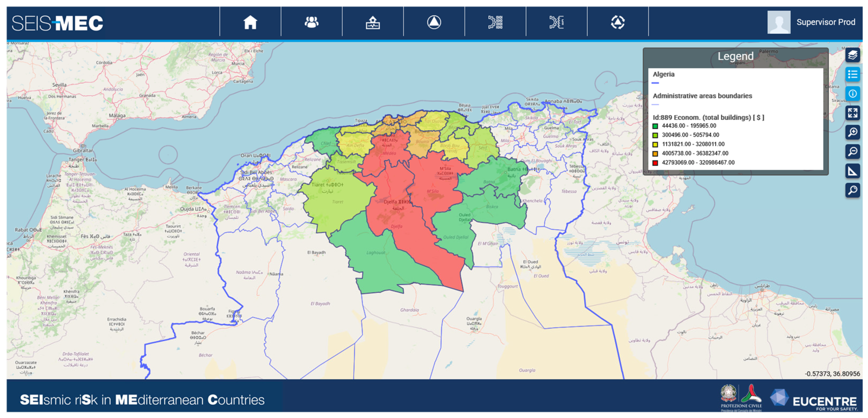Toggle the legend list button

[852, 74]
